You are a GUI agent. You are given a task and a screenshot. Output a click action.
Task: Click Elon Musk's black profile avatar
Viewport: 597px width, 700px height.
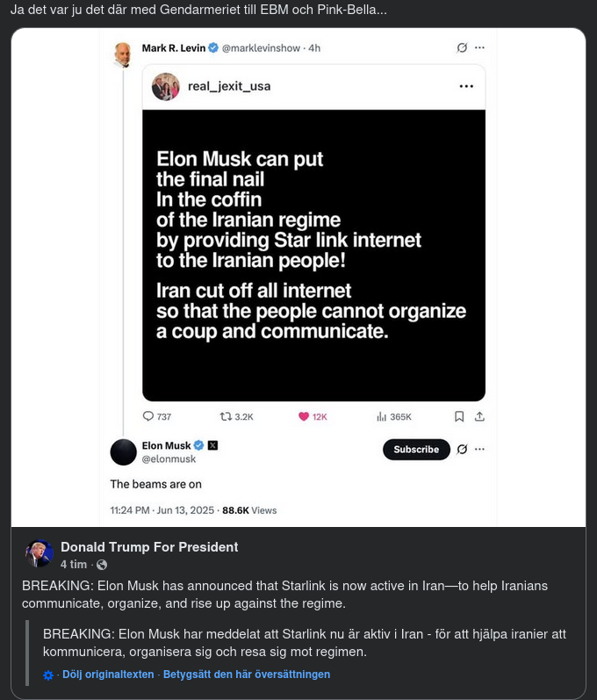[x=124, y=451]
